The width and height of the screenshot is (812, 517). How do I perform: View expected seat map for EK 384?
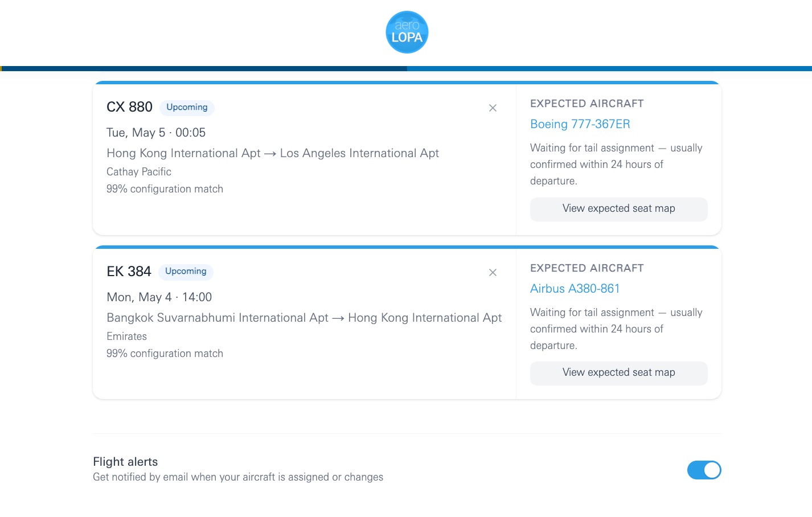pyautogui.click(x=618, y=373)
